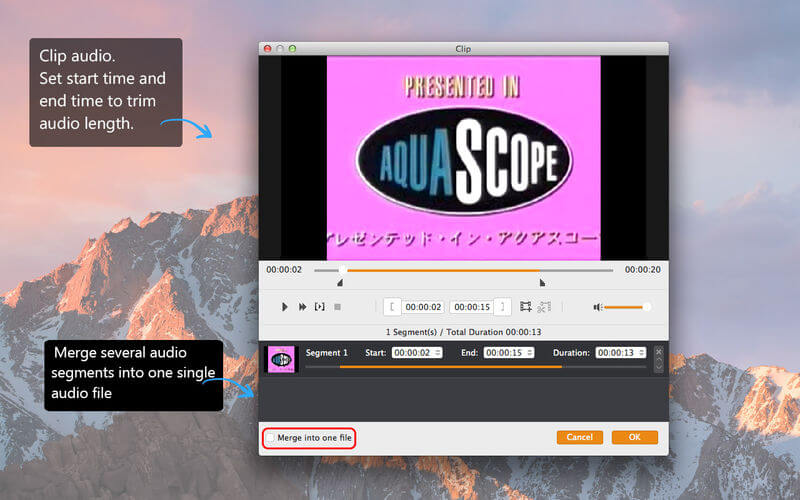This screenshot has width=800, height=500.
Task: Click Segment 1 End time stepper
Action: pos(530,353)
